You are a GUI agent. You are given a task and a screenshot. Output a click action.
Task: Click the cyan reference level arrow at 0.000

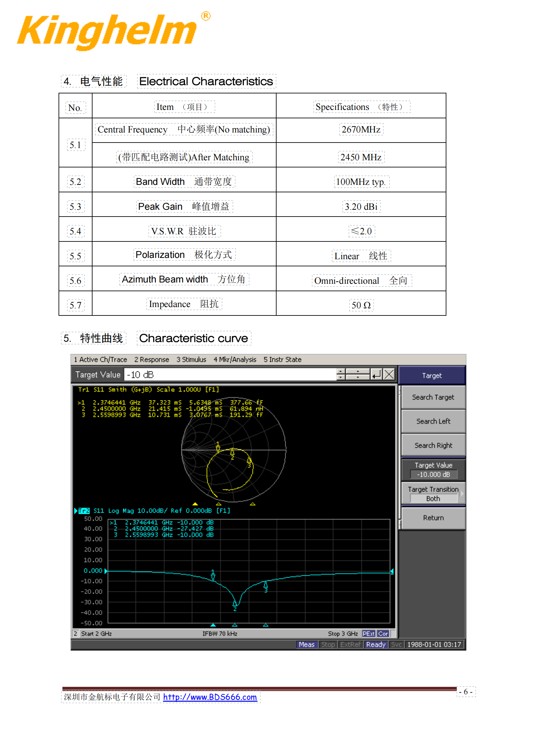(x=106, y=570)
